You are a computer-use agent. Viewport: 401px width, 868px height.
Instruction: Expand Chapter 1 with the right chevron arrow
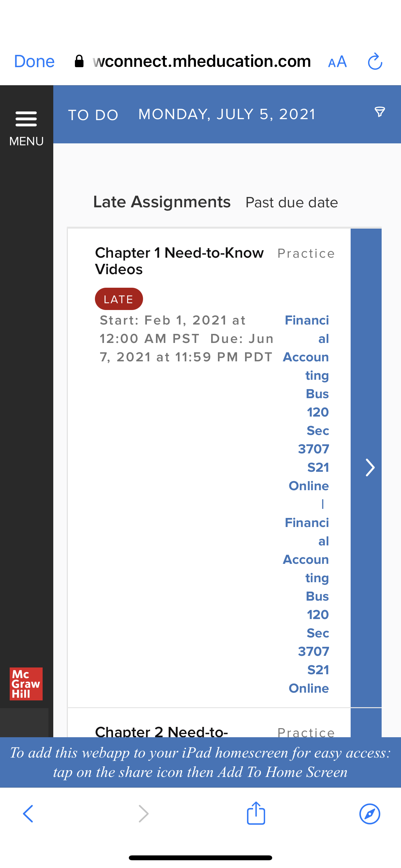pos(370,467)
